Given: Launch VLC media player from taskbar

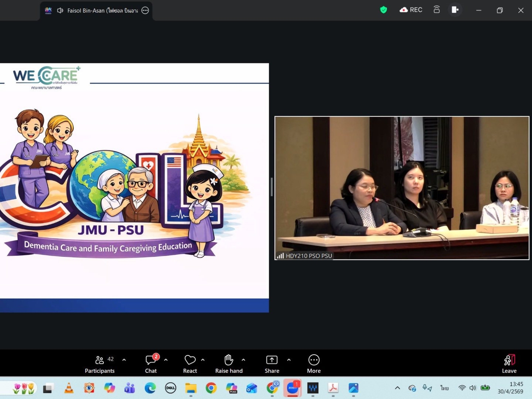Looking at the screenshot, I should point(69,388).
